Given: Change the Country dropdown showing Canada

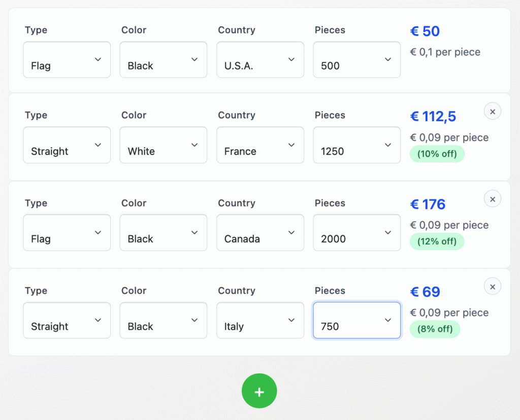Looking at the screenshot, I should (260, 233).
